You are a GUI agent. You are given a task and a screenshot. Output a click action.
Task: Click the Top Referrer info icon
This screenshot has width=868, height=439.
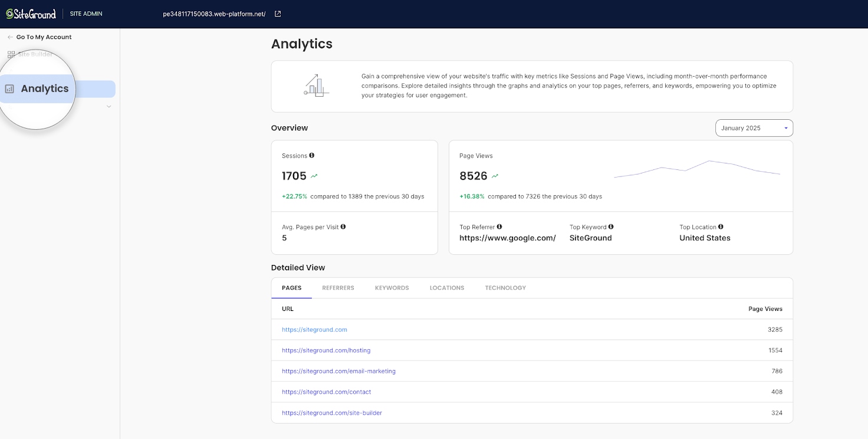(x=499, y=227)
